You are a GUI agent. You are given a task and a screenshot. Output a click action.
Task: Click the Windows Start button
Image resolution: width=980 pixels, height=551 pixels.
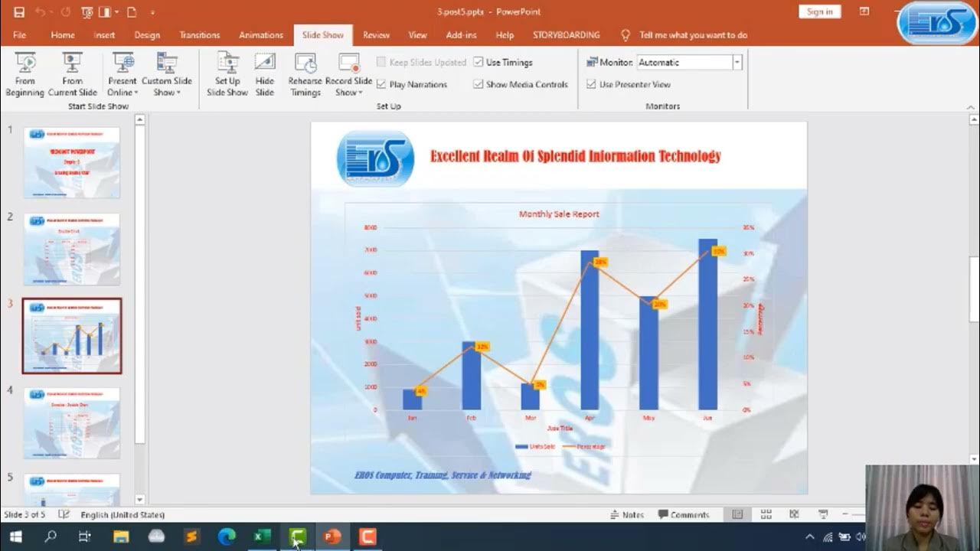pos(15,536)
